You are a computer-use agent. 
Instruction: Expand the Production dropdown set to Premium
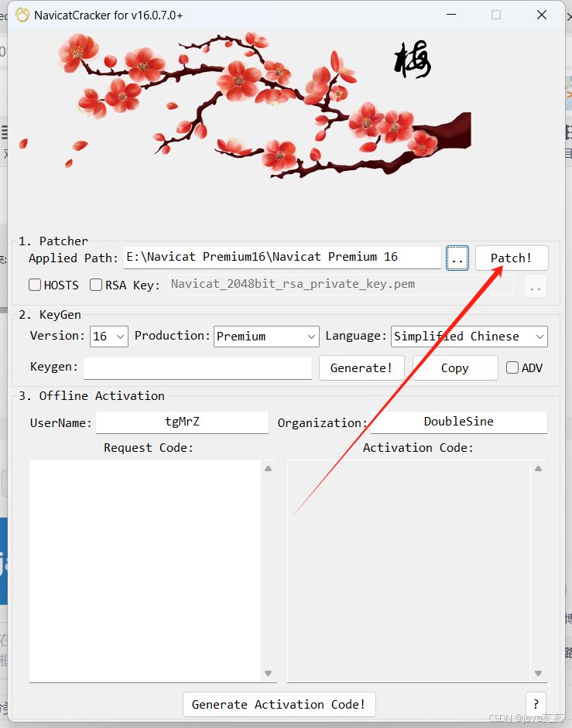(266, 336)
